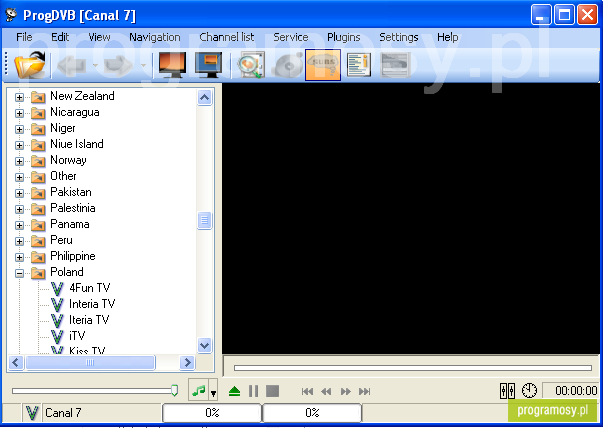This screenshot has height=428, width=603.
Task: Click the skip to next button
Action: pos(364,391)
